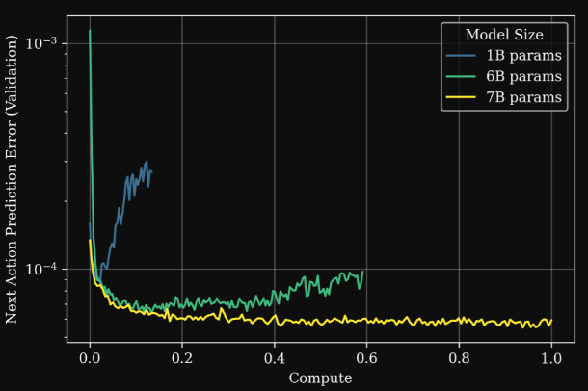Click the end of the yellow 7B curve
Image resolution: width=588 pixels, height=391 pixels.
(551, 321)
